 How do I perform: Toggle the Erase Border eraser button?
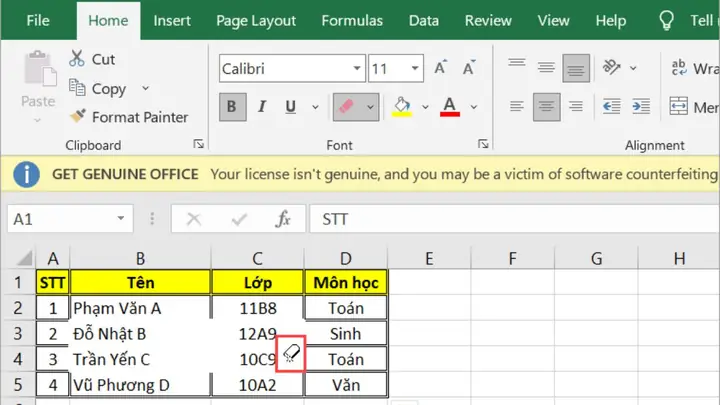(347, 107)
